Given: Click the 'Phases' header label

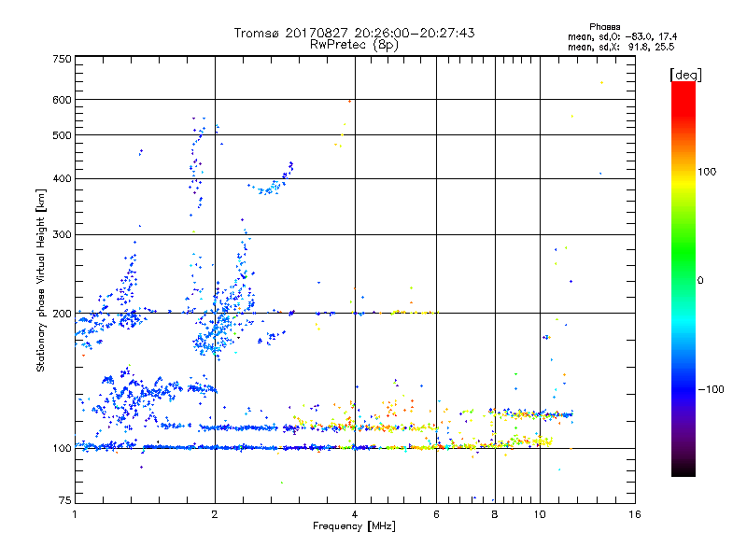Looking at the screenshot, I should [604, 27].
